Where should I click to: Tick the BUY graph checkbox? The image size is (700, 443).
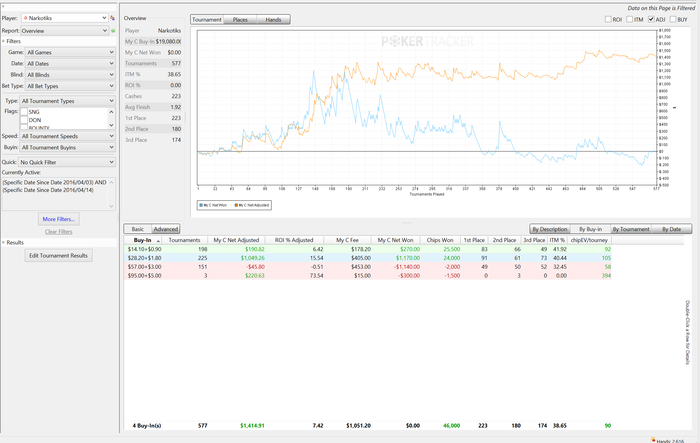point(672,19)
